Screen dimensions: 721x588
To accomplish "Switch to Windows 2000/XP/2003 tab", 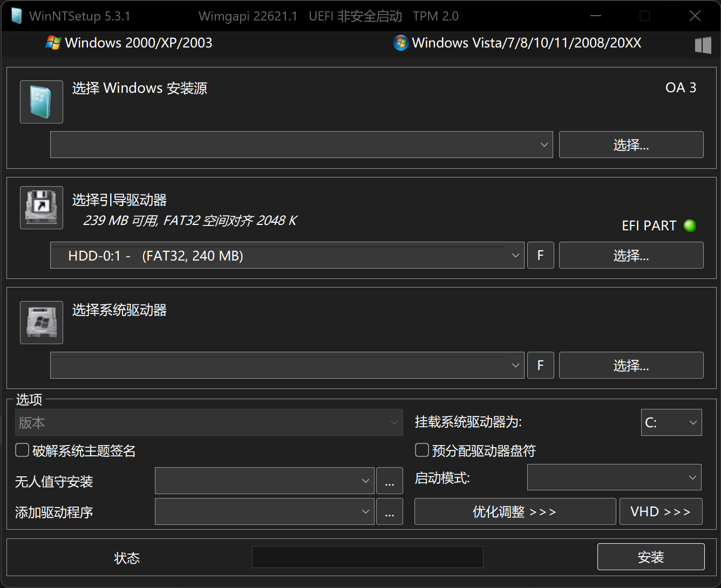I will pos(129,43).
